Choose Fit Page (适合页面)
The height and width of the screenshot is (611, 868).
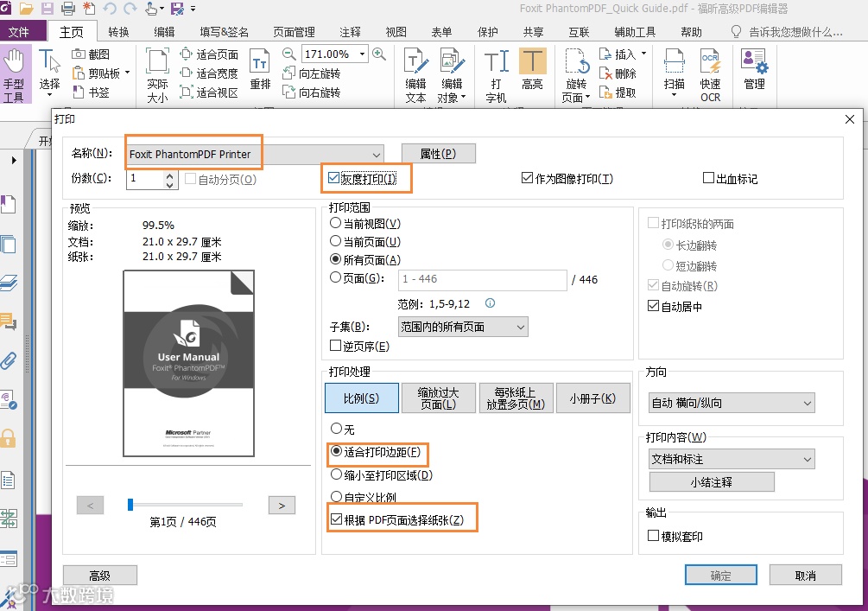click(209, 54)
